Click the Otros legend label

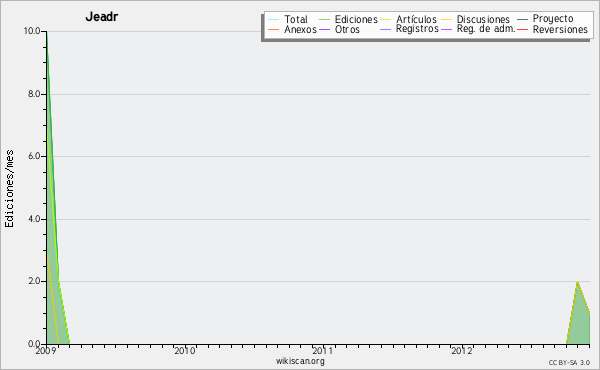click(x=347, y=29)
